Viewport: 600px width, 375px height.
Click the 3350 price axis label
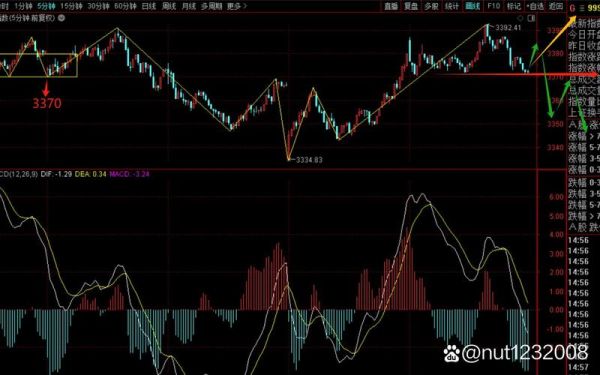[x=555, y=124]
